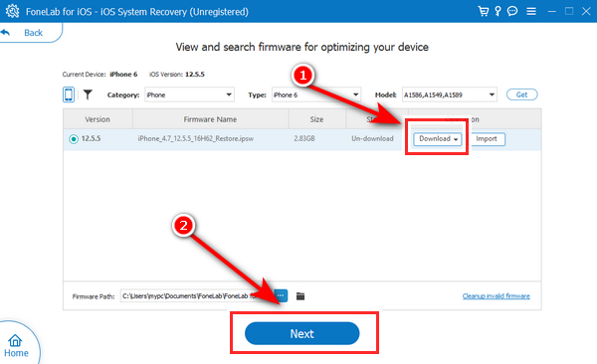Click the FoneLab gear logo icon

pos(12,11)
